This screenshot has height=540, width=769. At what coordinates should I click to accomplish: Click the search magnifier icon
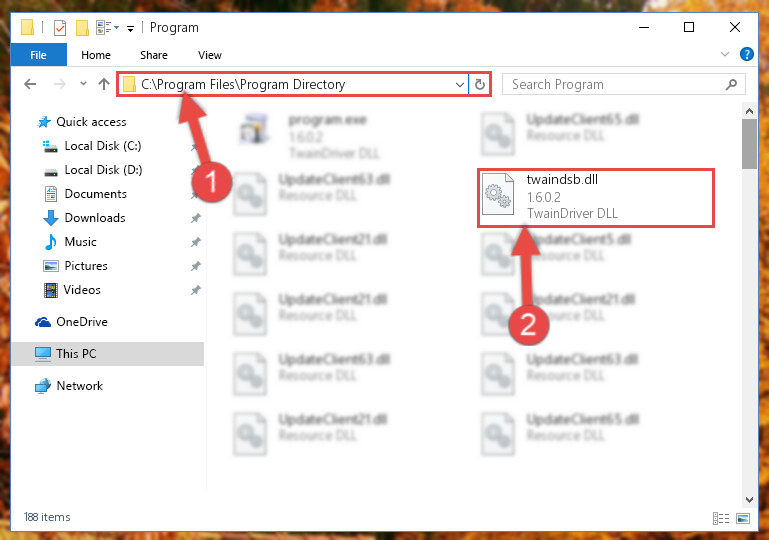[731, 84]
